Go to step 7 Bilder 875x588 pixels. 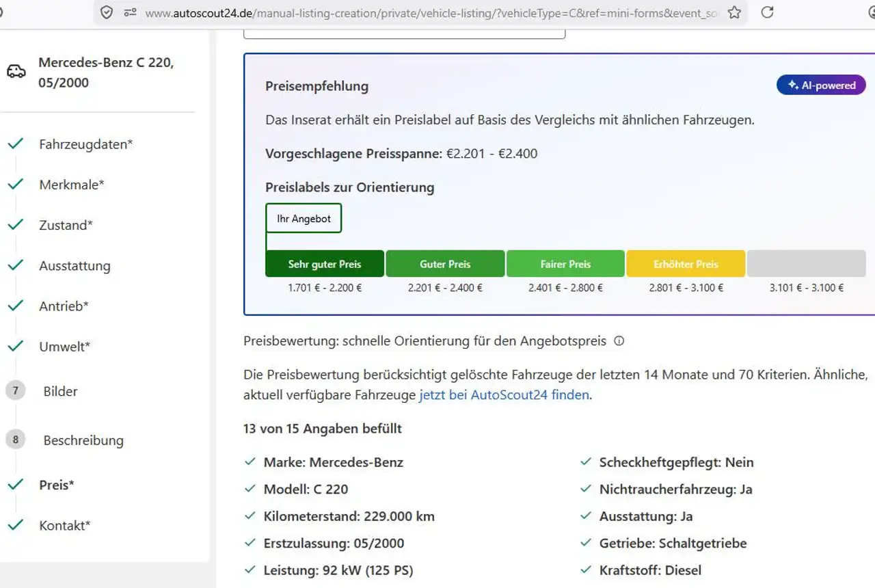60,391
